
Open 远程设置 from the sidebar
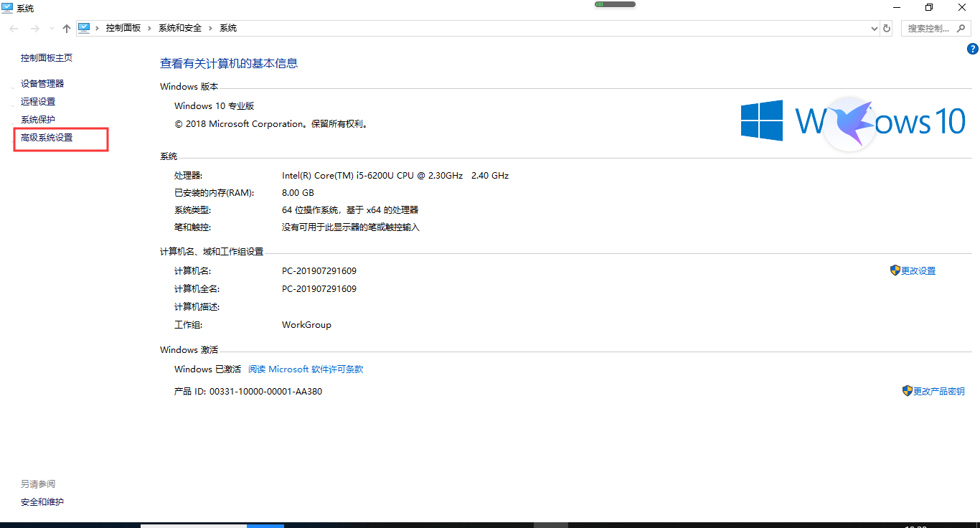38,102
